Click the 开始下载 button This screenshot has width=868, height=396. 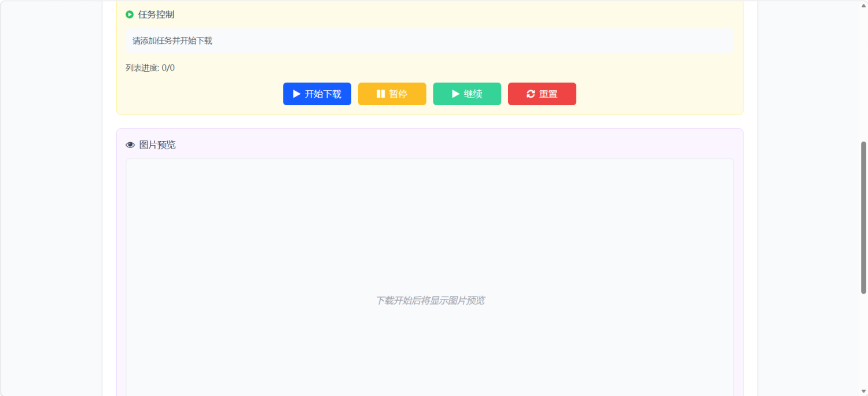pyautogui.click(x=317, y=94)
